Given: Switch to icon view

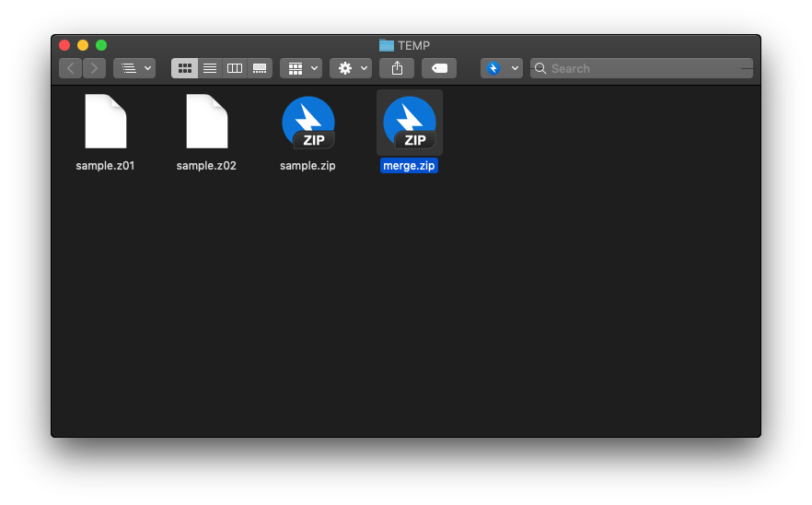Looking at the screenshot, I should click(184, 68).
